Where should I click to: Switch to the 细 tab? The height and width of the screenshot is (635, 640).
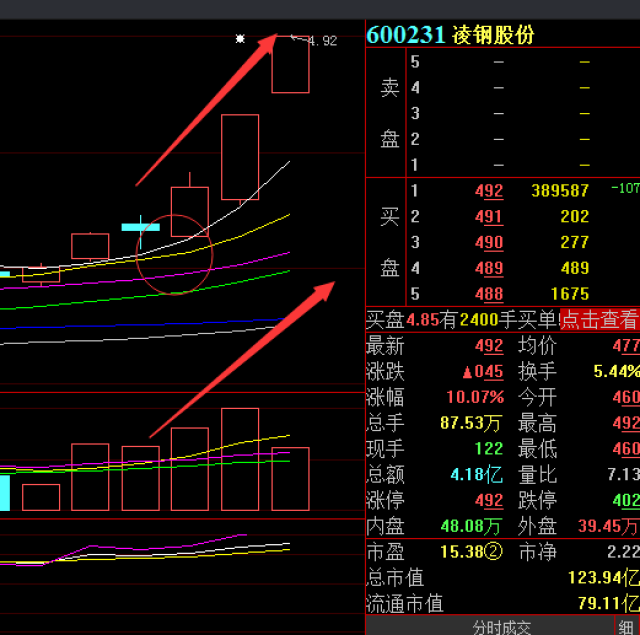(626, 627)
